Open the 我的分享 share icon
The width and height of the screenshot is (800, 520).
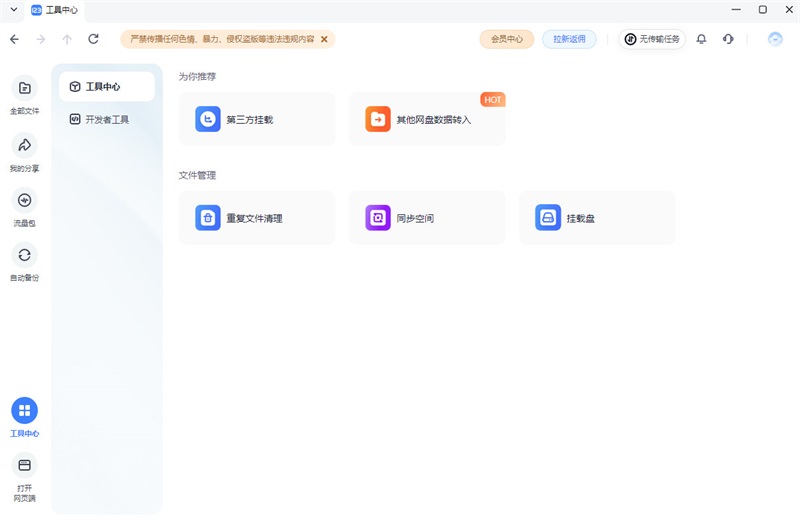pyautogui.click(x=24, y=145)
